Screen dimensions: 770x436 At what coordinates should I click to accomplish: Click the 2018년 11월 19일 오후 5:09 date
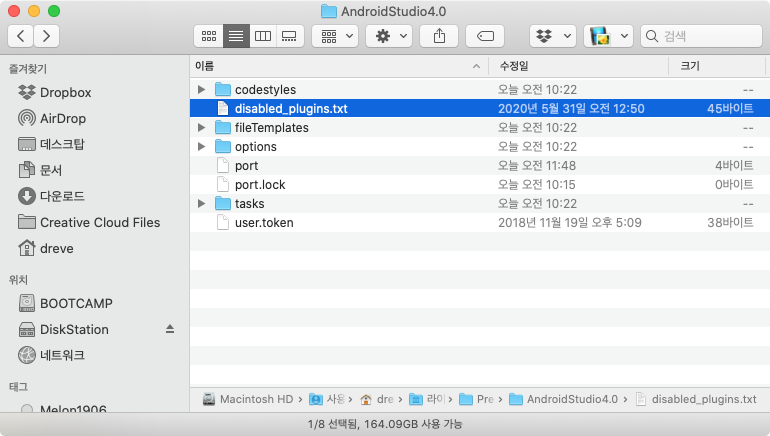(570, 222)
